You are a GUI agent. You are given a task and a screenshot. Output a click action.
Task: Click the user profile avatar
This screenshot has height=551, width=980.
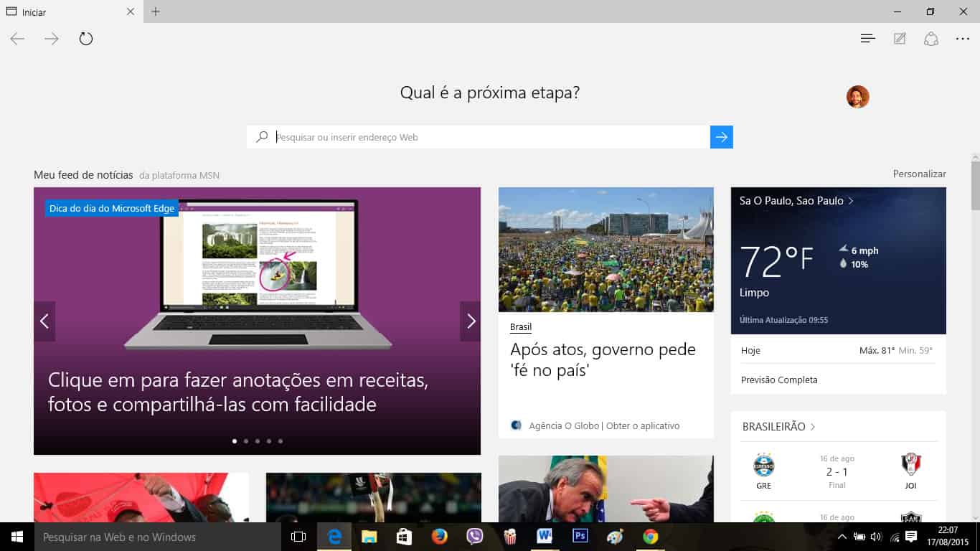[858, 97]
